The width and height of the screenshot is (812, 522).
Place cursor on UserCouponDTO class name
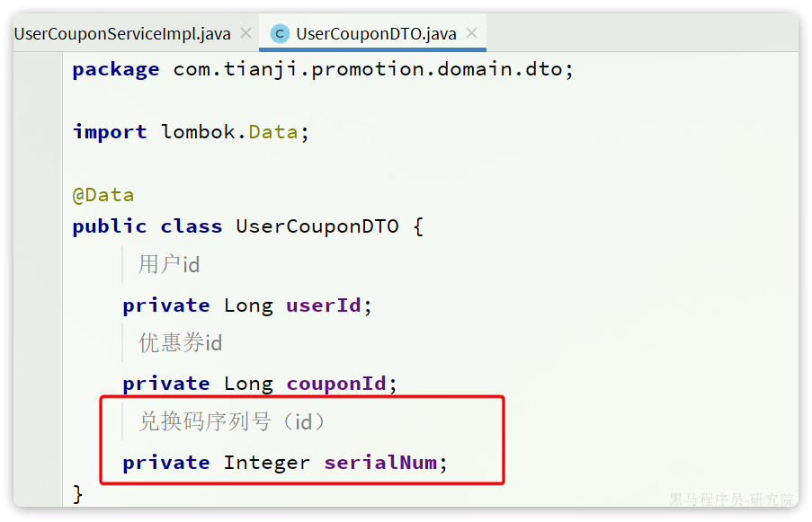point(317,226)
